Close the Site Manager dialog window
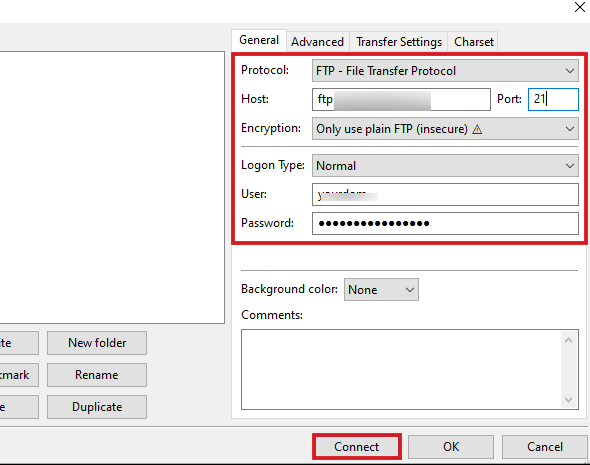The width and height of the screenshot is (590, 465). (579, 7)
